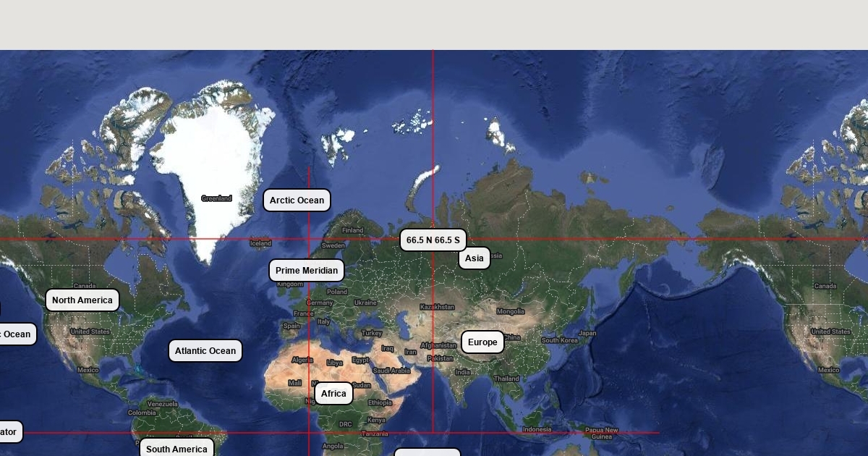Click the Asia label marker
The image size is (868, 456).
click(475, 258)
